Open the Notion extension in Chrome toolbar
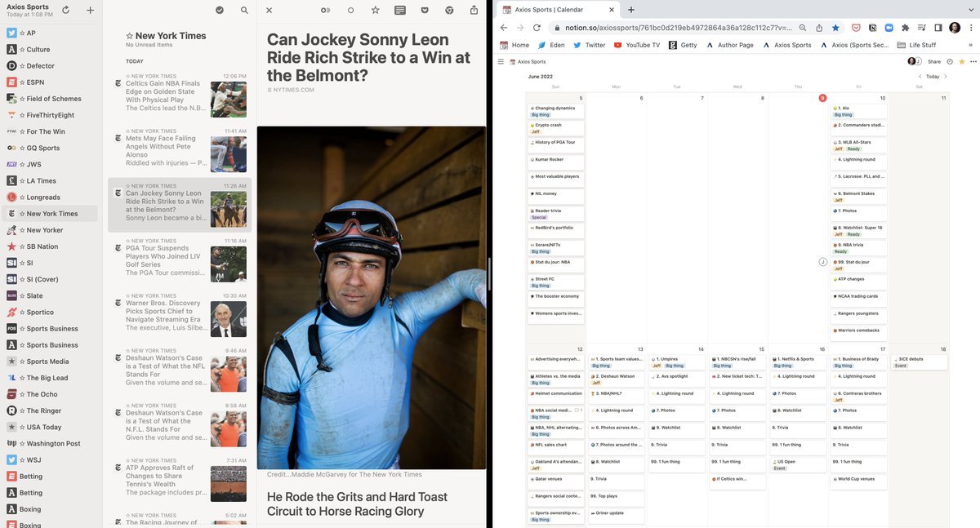 (872, 27)
